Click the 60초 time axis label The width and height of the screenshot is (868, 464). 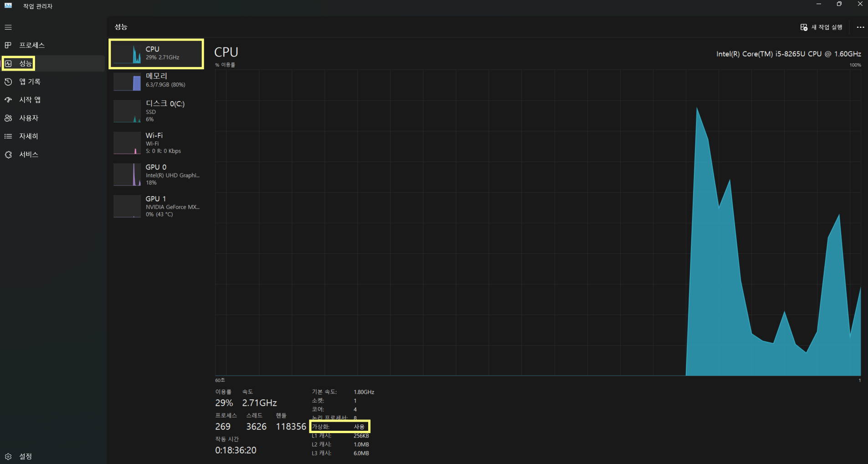(220, 380)
